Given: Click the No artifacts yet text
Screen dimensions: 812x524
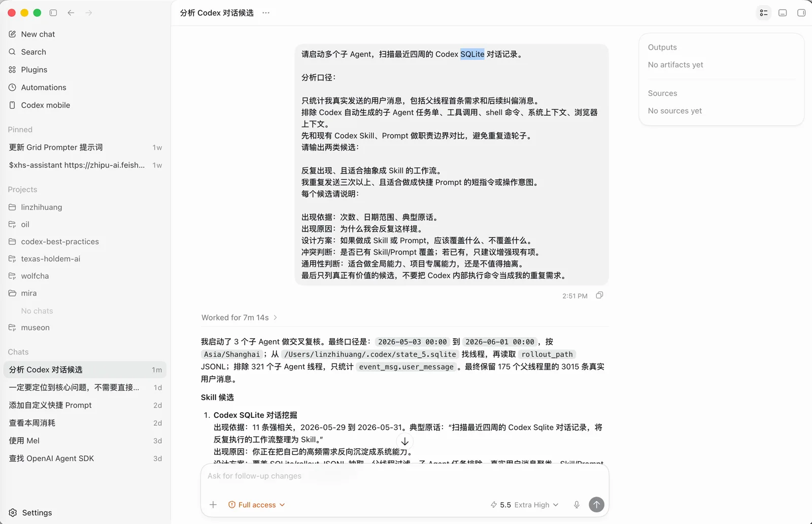Looking at the screenshot, I should [675, 65].
